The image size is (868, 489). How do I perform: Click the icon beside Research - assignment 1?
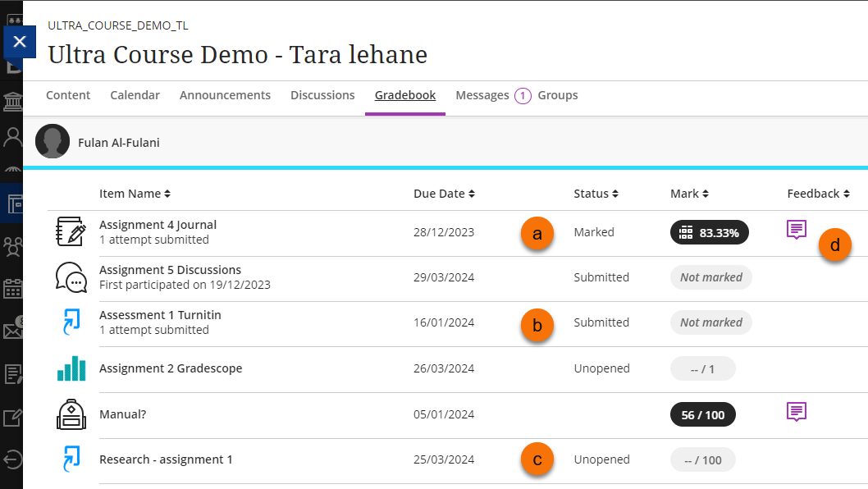(x=71, y=459)
